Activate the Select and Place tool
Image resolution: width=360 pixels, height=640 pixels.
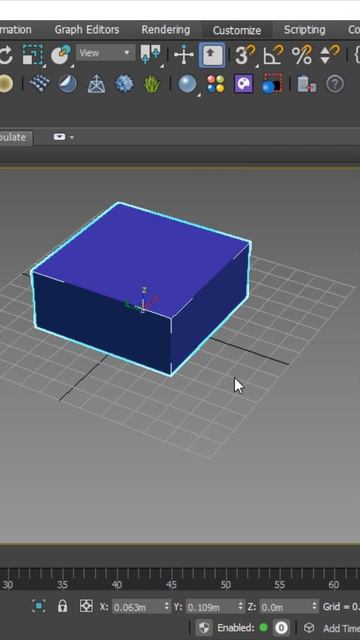[x=60, y=54]
